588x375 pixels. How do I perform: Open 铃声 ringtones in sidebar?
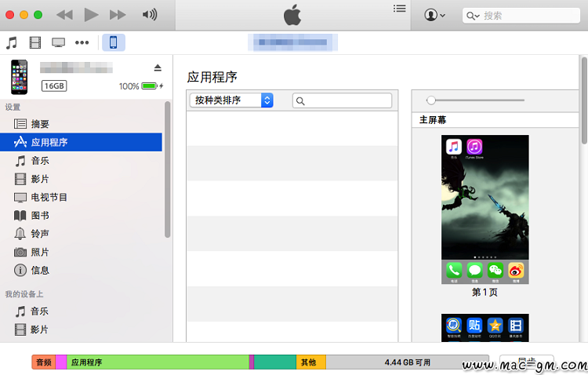point(81,234)
